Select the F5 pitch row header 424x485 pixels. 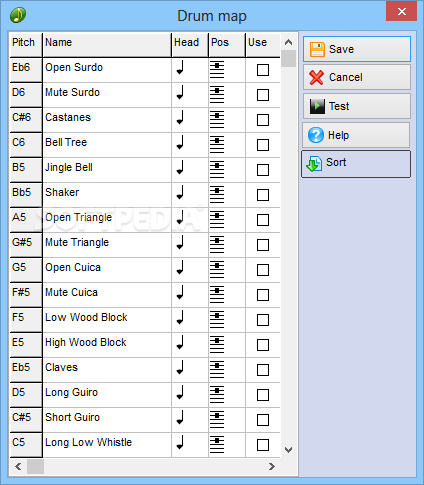[x=26, y=320]
